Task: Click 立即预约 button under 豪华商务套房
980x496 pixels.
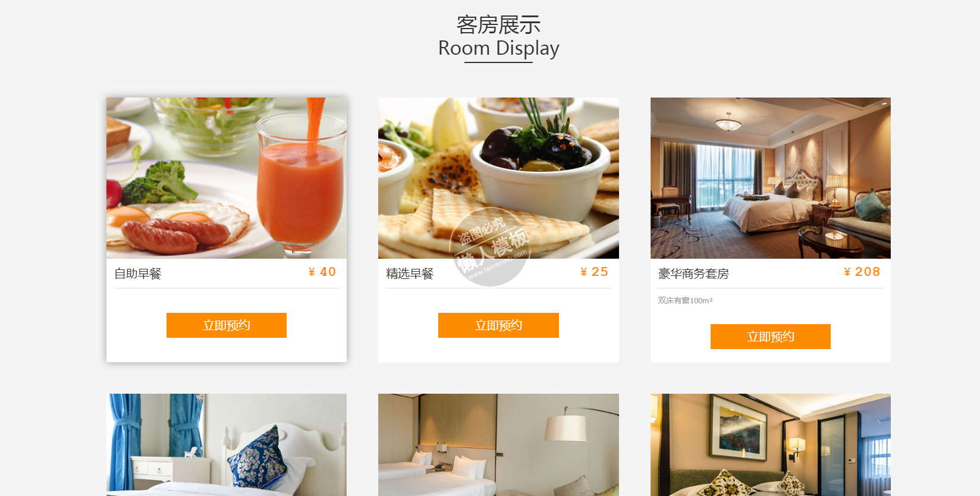Action: (771, 337)
